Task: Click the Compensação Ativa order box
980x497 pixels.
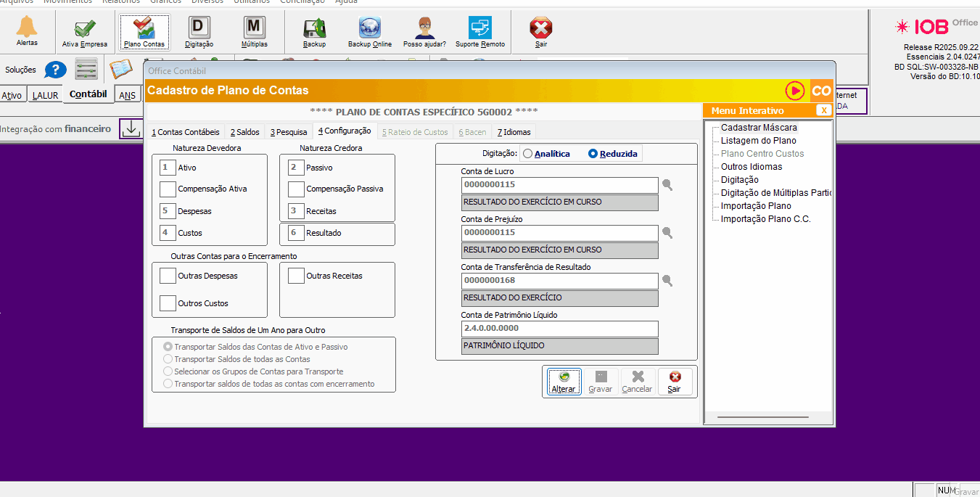Action: (x=168, y=189)
